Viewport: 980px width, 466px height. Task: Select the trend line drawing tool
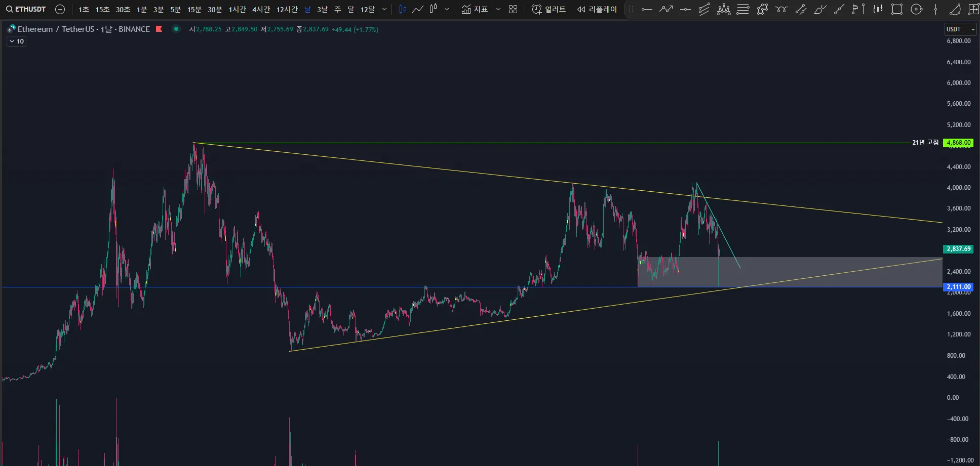(x=839, y=9)
